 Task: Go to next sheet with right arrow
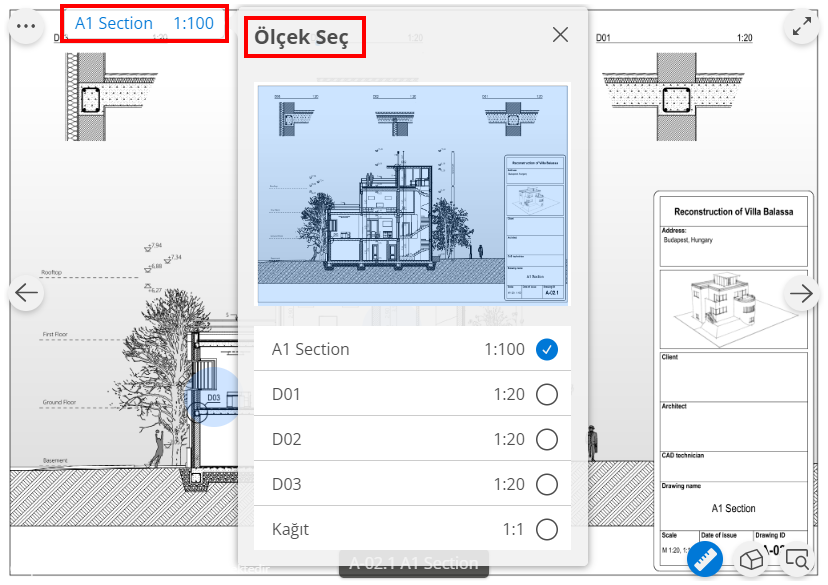point(802,293)
